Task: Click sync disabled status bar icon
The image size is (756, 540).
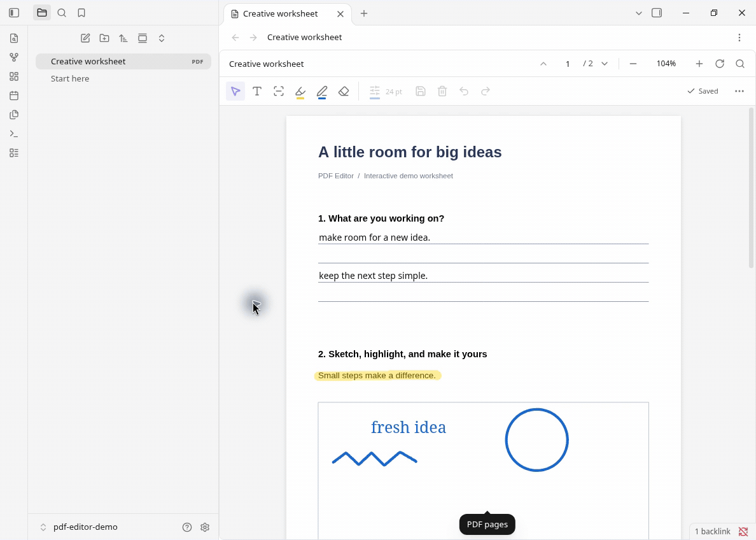Action: (x=743, y=531)
